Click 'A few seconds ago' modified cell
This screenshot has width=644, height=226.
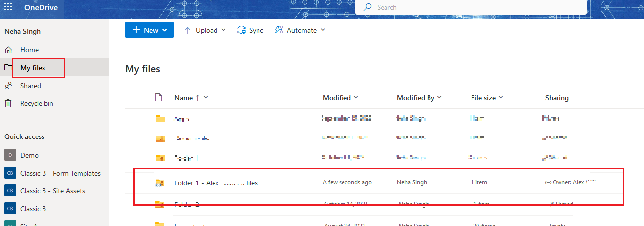(347, 182)
